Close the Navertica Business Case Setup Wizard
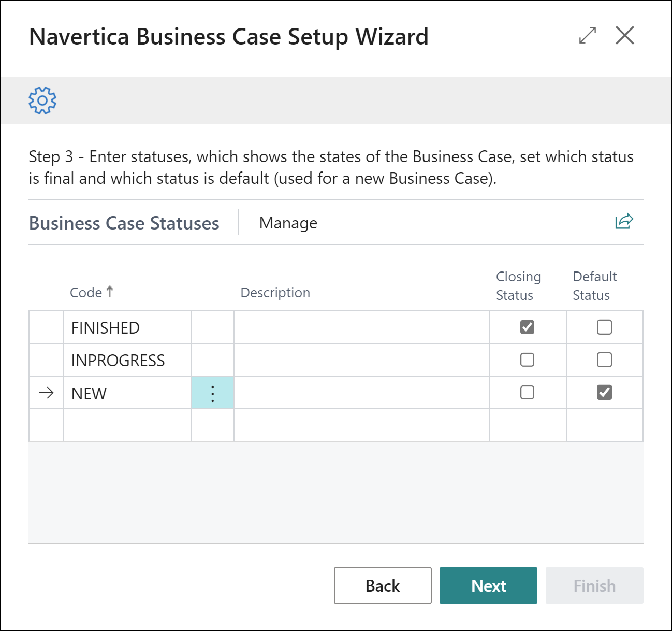672x631 pixels. click(625, 36)
